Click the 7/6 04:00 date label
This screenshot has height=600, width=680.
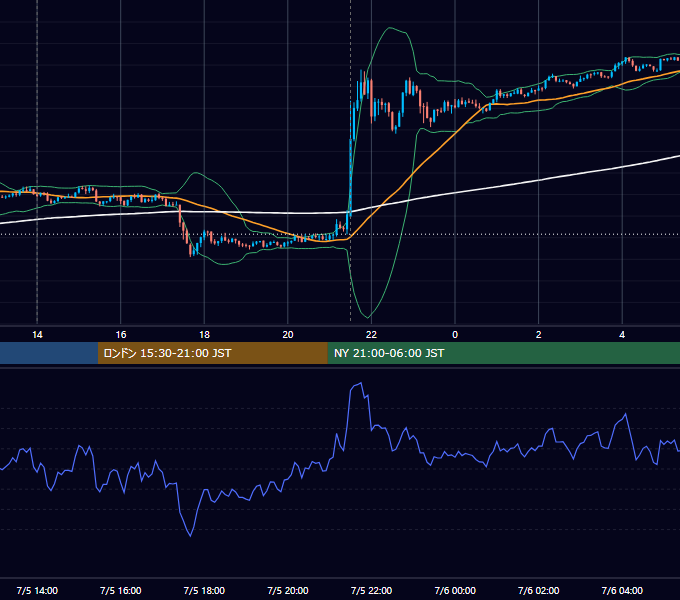622,590
